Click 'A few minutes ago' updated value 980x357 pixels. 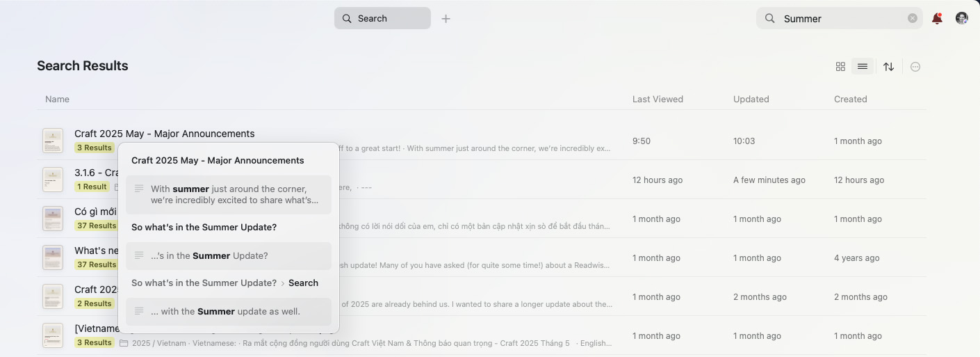tap(769, 180)
